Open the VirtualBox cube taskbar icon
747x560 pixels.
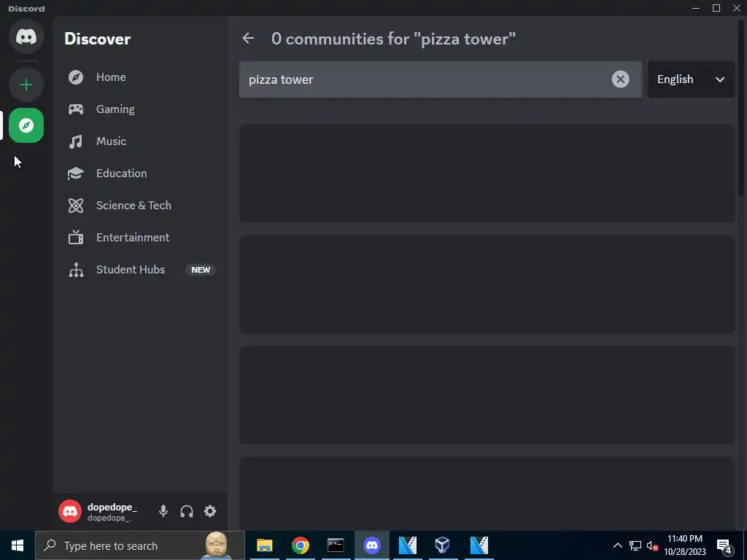tap(443, 545)
